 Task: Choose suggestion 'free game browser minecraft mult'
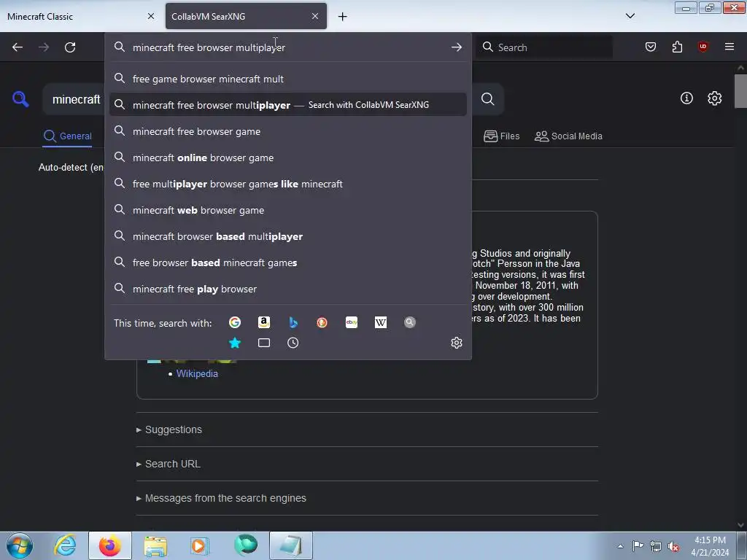click(x=287, y=79)
